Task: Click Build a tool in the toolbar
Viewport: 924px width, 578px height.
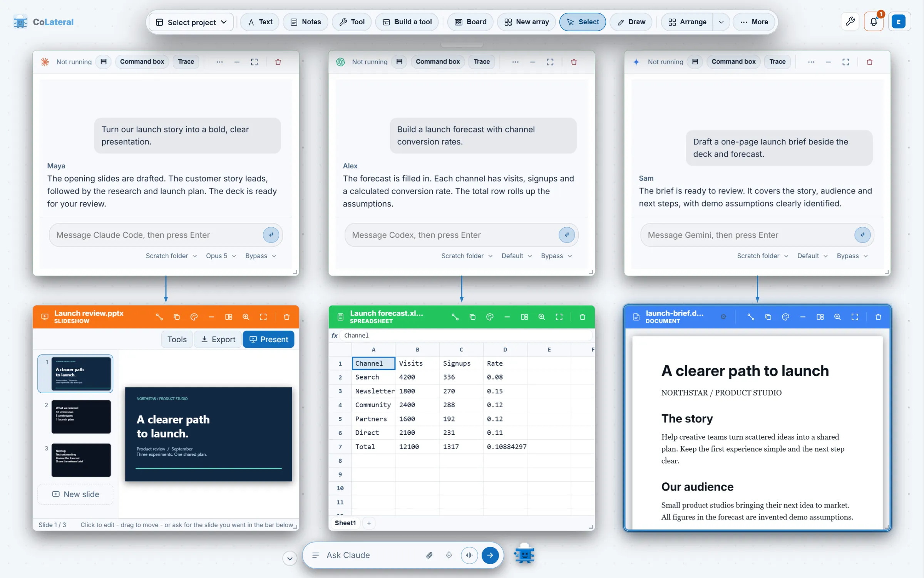Action: tap(407, 22)
